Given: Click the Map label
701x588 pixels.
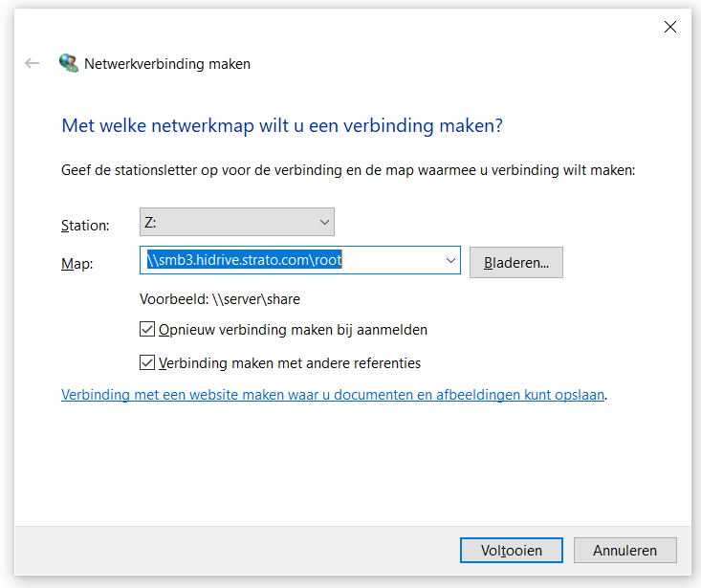Looking at the screenshot, I should pos(77,262).
